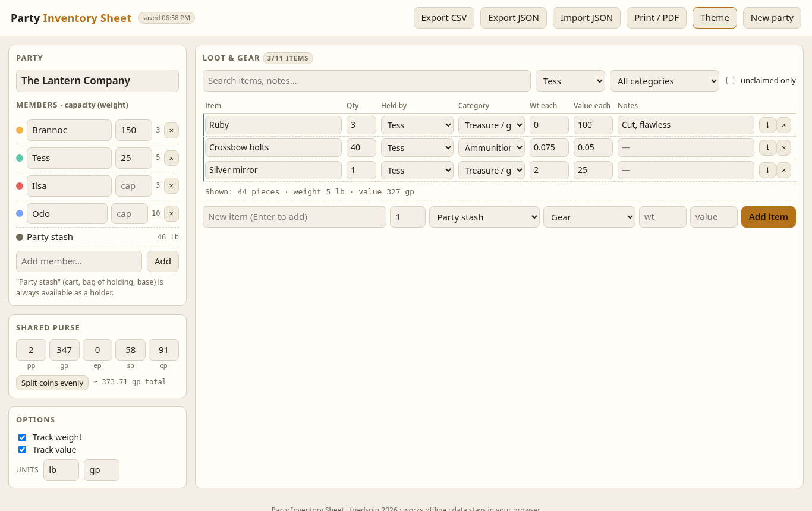Click the Import JSON button
This screenshot has width=812, height=511.
click(587, 18)
